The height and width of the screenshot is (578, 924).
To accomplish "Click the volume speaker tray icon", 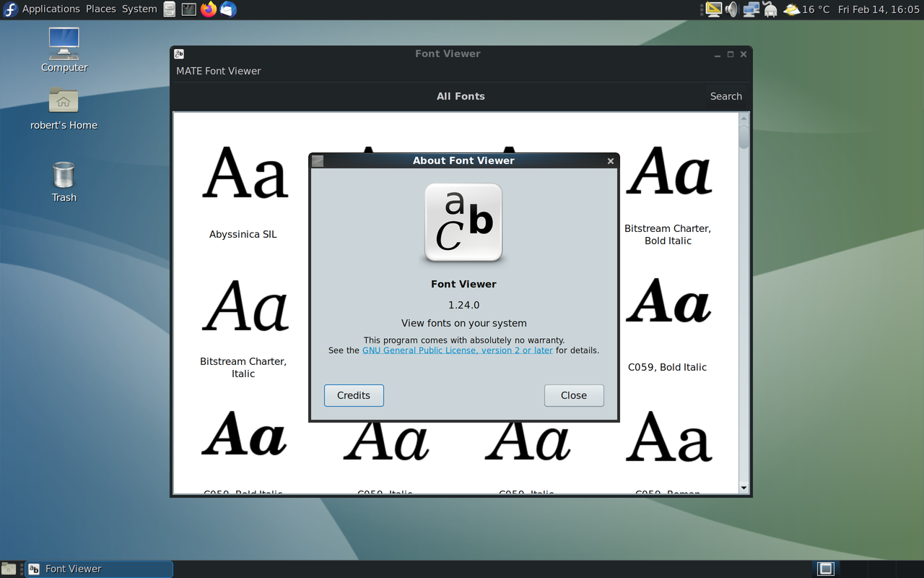I will click(x=732, y=9).
